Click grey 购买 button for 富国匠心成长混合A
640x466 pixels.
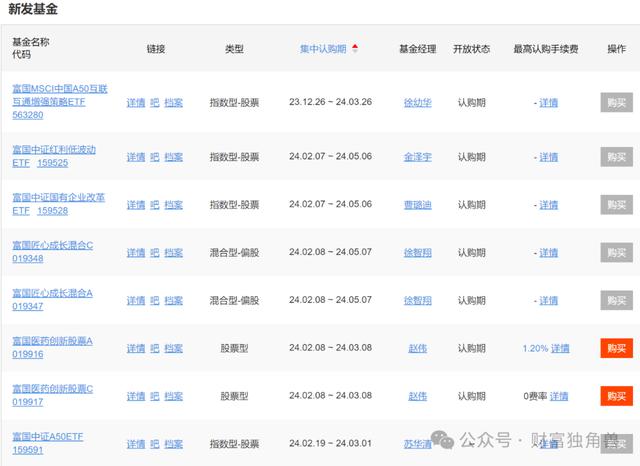pos(616,300)
